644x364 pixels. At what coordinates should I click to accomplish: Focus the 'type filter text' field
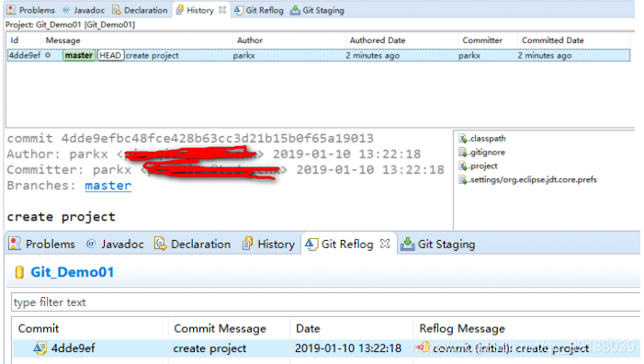coord(325,302)
